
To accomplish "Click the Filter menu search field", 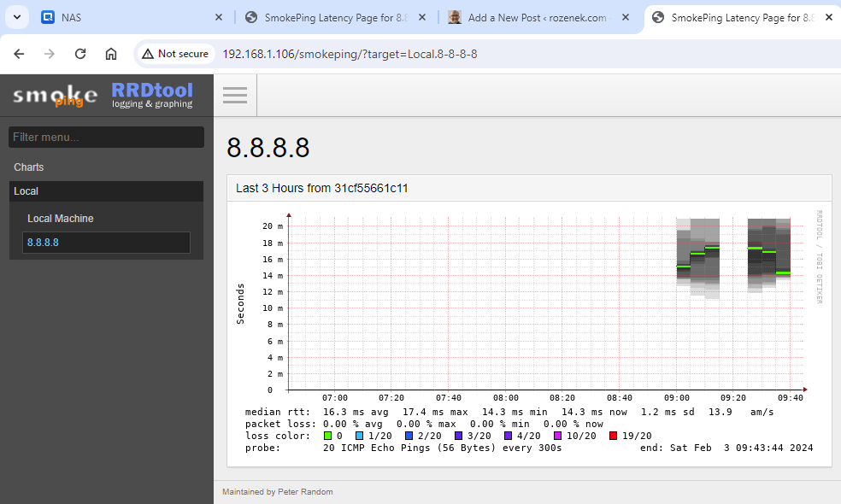I will 106,138.
